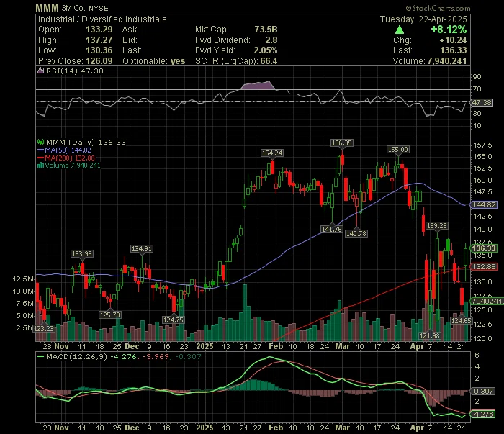Click the 124.75 low price label
Viewport: 504px width, 434px height.
click(173, 320)
